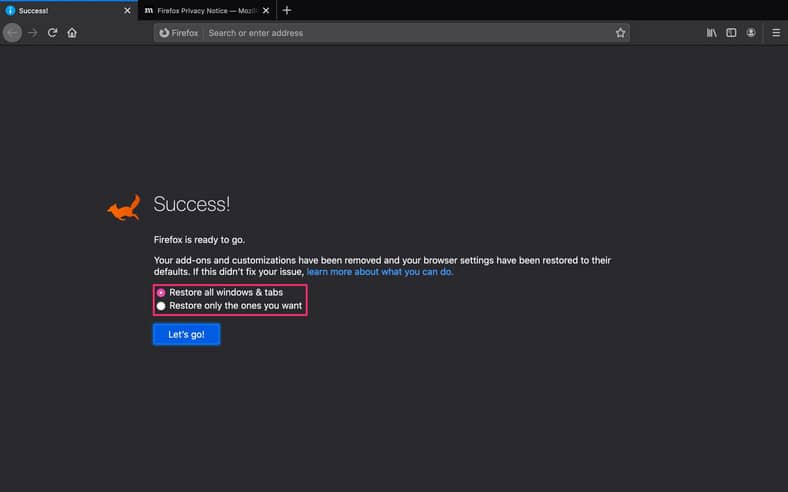The width and height of the screenshot is (788, 492).
Task: Switch to Firefox Privacy Notice tab
Action: point(207,11)
